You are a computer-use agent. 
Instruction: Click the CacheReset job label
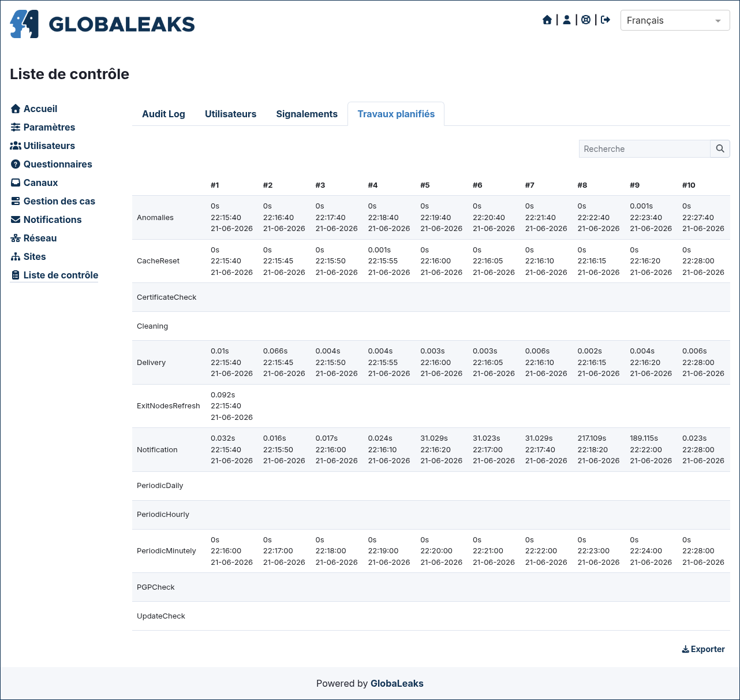click(x=158, y=261)
